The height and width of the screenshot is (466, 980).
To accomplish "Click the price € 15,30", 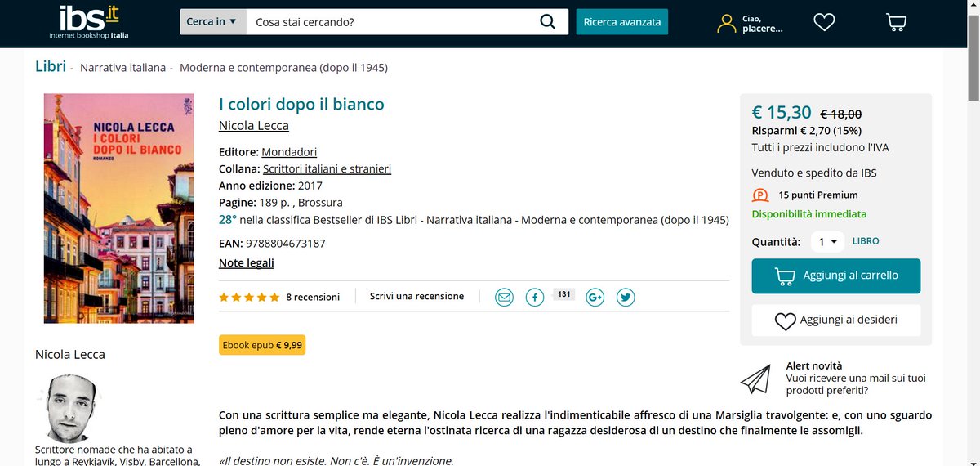I will click(782, 112).
